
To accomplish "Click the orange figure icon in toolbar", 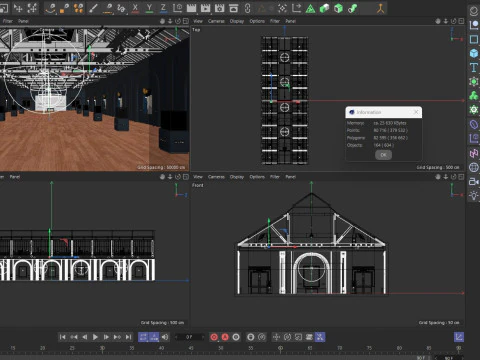I will [x=380, y=8].
